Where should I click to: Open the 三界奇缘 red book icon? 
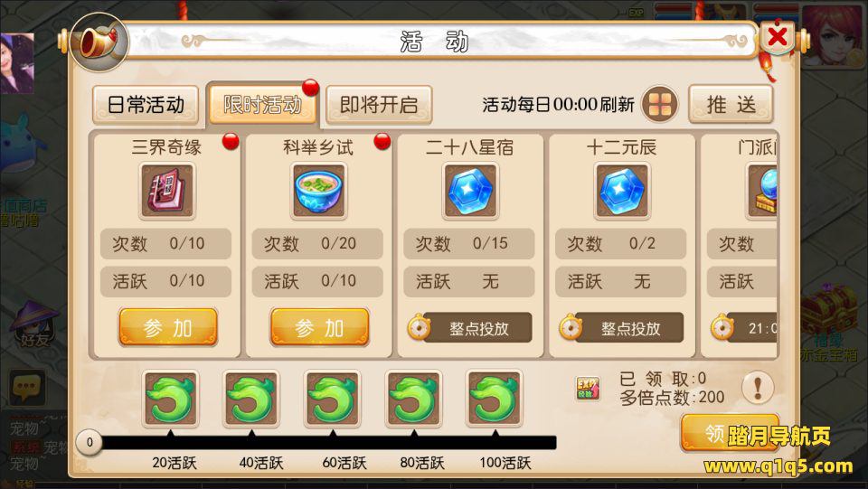click(x=167, y=191)
